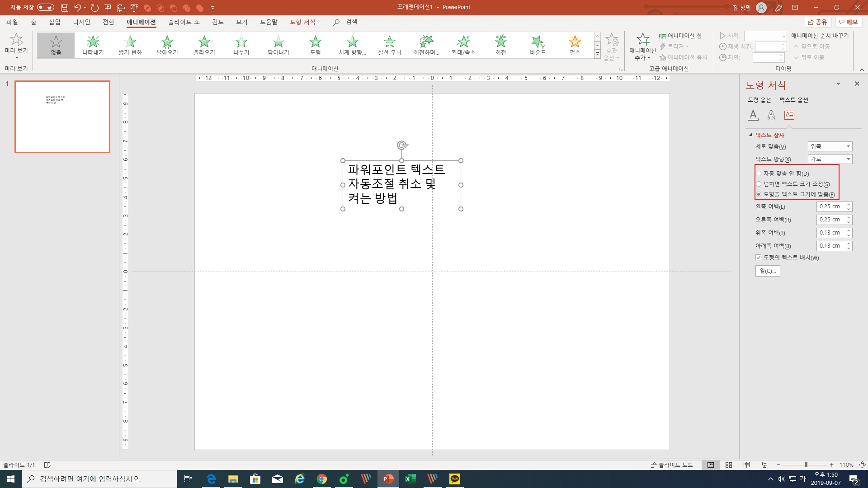Click the 애니메이션 추가 star icon
Viewport: 868px width, 488px height.
[642, 40]
